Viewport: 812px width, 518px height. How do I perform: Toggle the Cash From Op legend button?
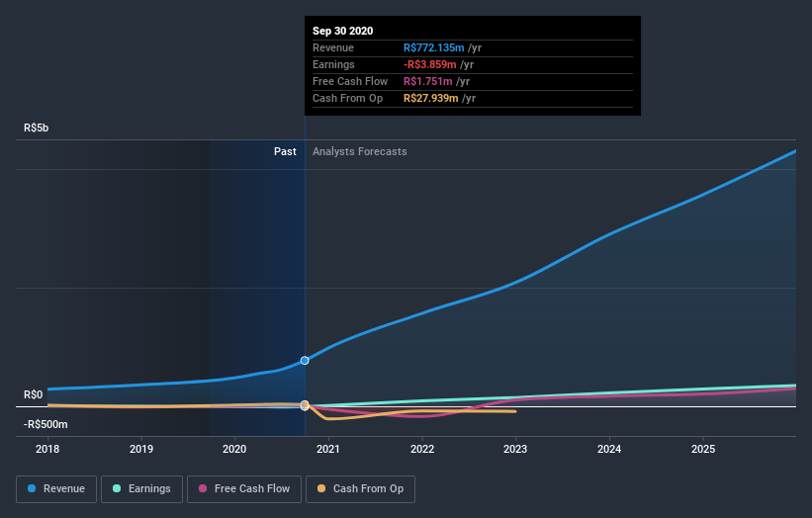(x=360, y=489)
